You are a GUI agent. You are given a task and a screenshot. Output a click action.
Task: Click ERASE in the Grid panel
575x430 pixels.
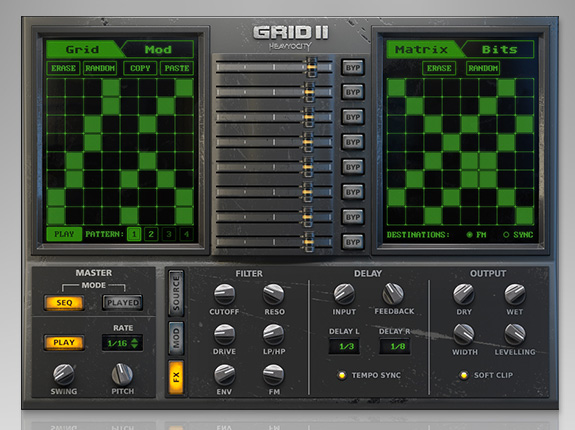pos(63,68)
